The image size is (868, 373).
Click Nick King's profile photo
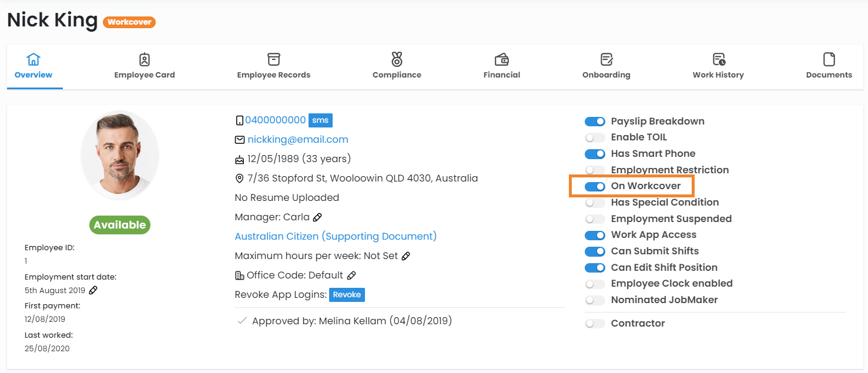pos(120,156)
